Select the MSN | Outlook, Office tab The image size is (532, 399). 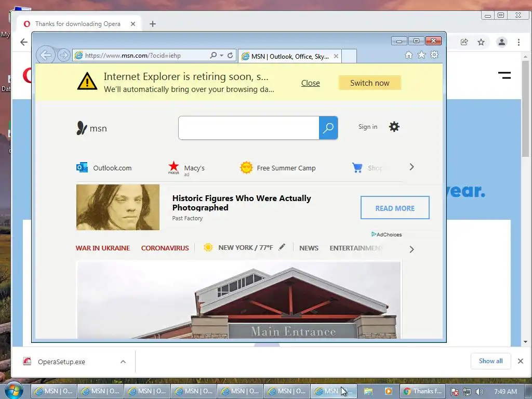(290, 56)
